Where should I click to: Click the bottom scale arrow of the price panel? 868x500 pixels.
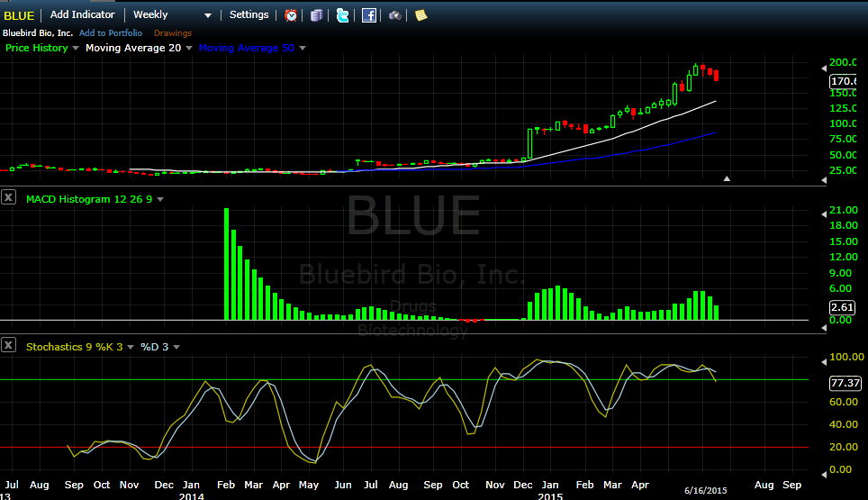(x=824, y=180)
